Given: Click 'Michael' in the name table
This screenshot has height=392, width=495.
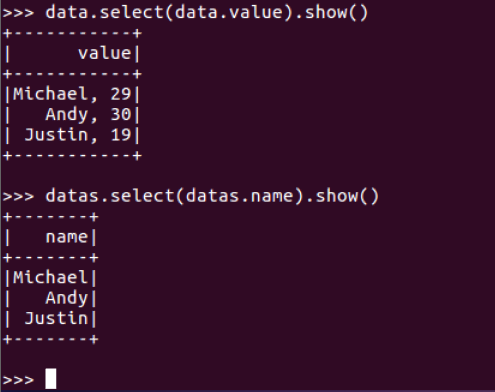Looking at the screenshot, I should pos(50,277).
